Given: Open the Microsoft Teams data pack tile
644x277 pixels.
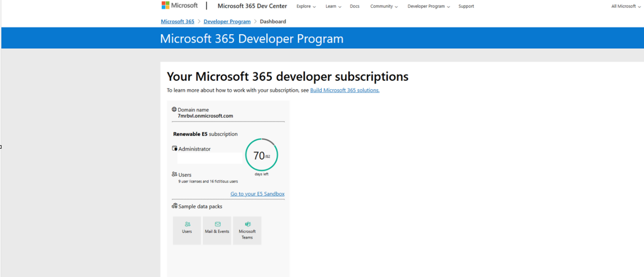Looking at the screenshot, I should coord(247,230).
